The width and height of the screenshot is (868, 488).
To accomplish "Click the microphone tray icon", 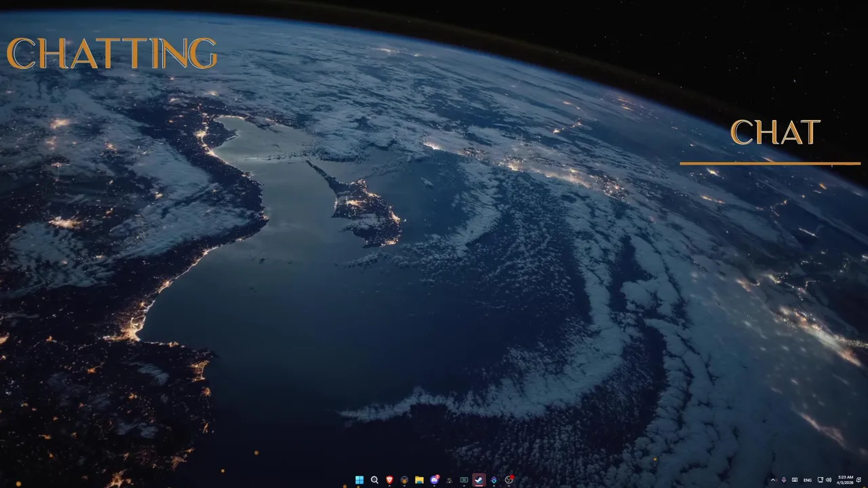I will click(x=784, y=480).
